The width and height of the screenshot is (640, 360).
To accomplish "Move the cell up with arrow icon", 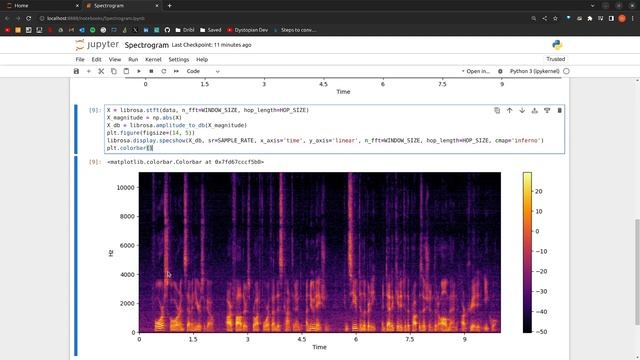I will [x=509, y=110].
